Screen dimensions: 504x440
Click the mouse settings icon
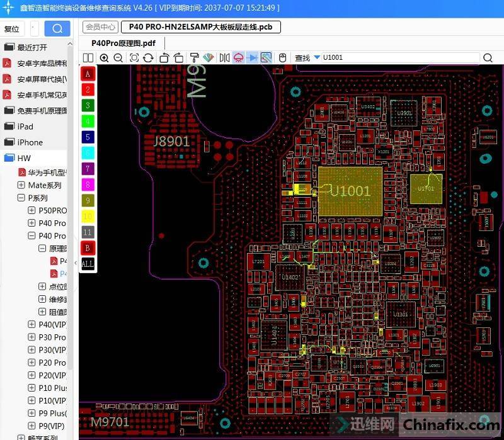283,58
